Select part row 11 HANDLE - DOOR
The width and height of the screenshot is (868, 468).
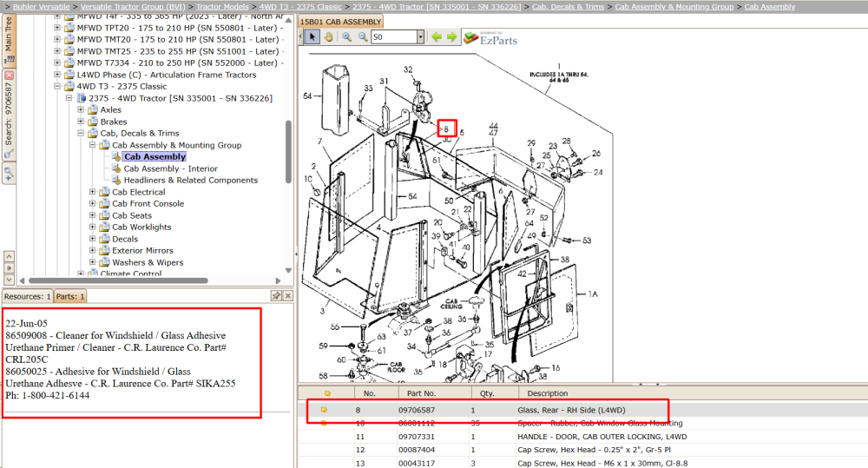[x=582, y=437]
